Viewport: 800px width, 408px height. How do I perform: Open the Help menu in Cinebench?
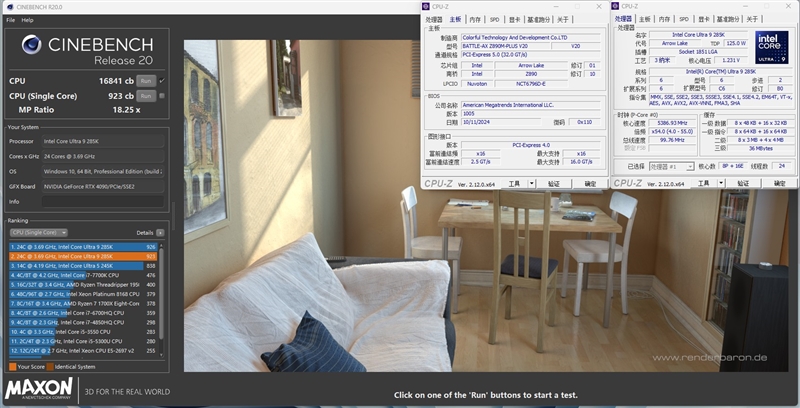pyautogui.click(x=27, y=20)
